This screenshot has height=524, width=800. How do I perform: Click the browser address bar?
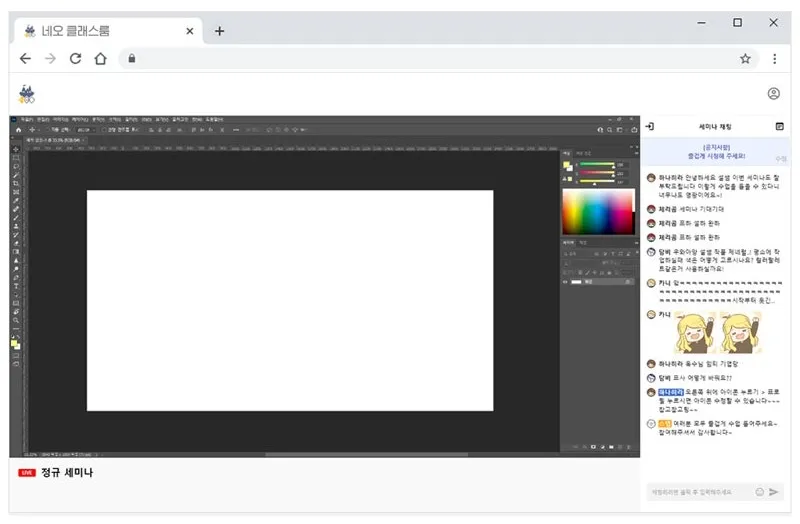click(430, 59)
